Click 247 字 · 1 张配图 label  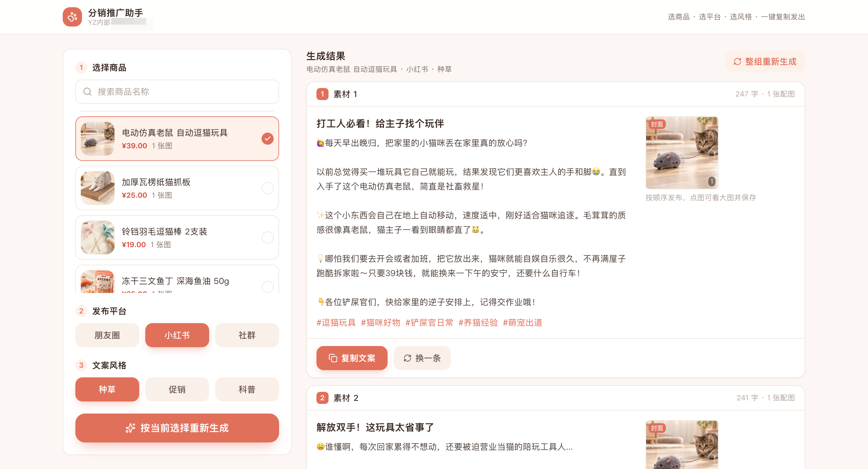765,94
